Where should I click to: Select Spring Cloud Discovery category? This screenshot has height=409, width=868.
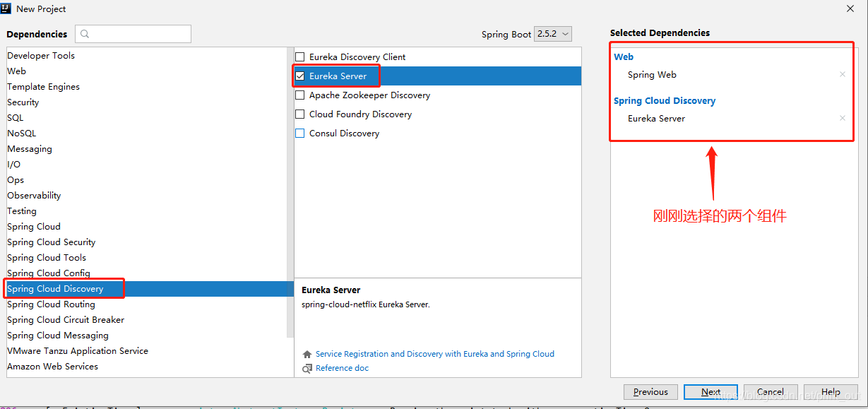pos(146,288)
